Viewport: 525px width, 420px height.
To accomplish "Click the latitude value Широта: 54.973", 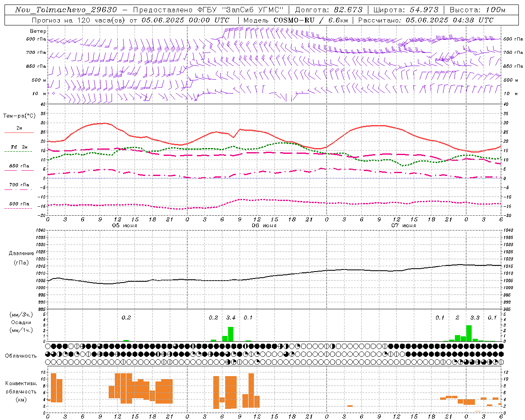I will pos(405,10).
